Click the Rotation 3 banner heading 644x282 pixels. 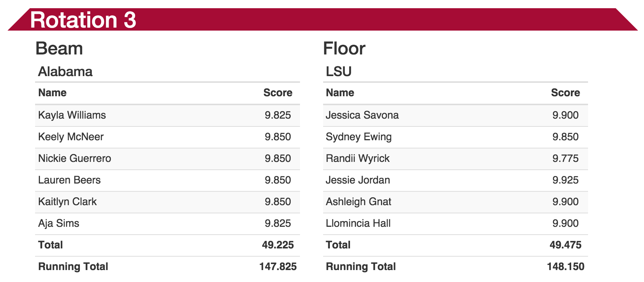83,20
